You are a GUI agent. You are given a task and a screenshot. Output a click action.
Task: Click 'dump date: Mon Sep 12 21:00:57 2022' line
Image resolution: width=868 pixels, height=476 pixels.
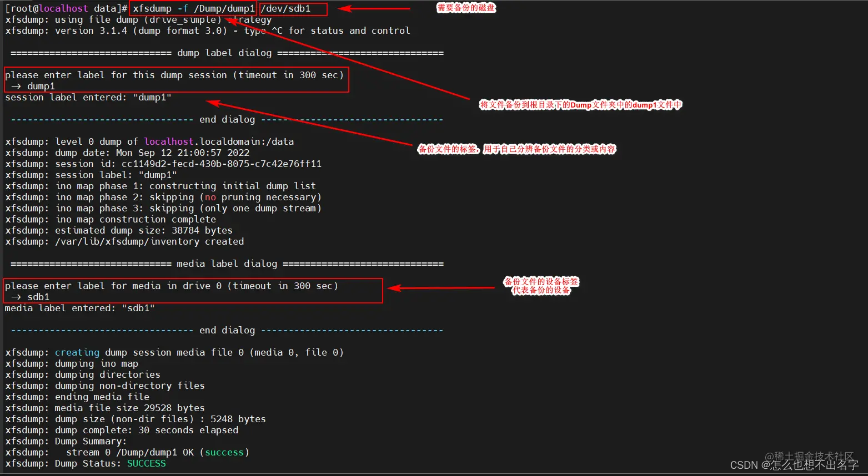pyautogui.click(x=127, y=153)
